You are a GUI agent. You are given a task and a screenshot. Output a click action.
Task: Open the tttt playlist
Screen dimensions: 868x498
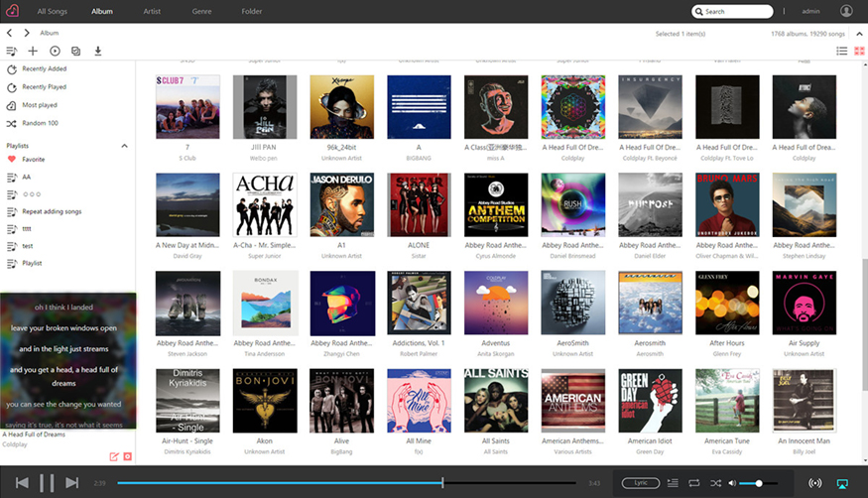click(27, 229)
